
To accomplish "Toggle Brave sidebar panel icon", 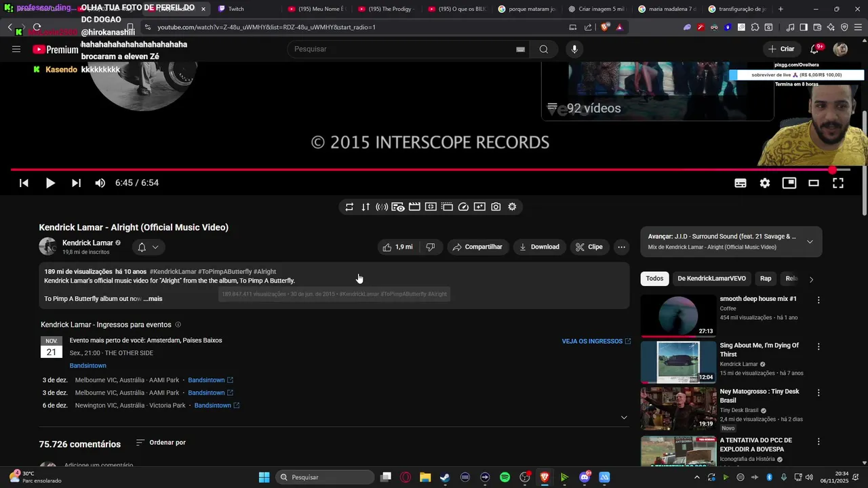I will click(804, 27).
